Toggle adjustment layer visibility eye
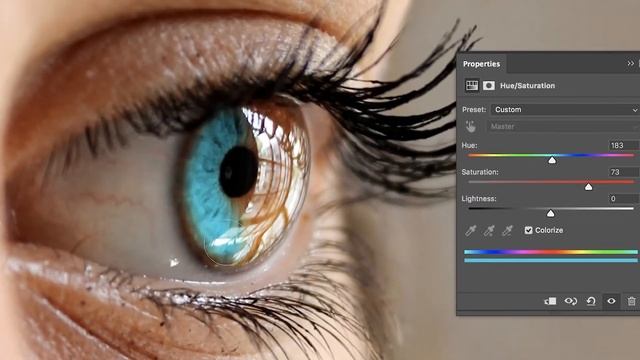This screenshot has width=640, height=360. pos(611,301)
